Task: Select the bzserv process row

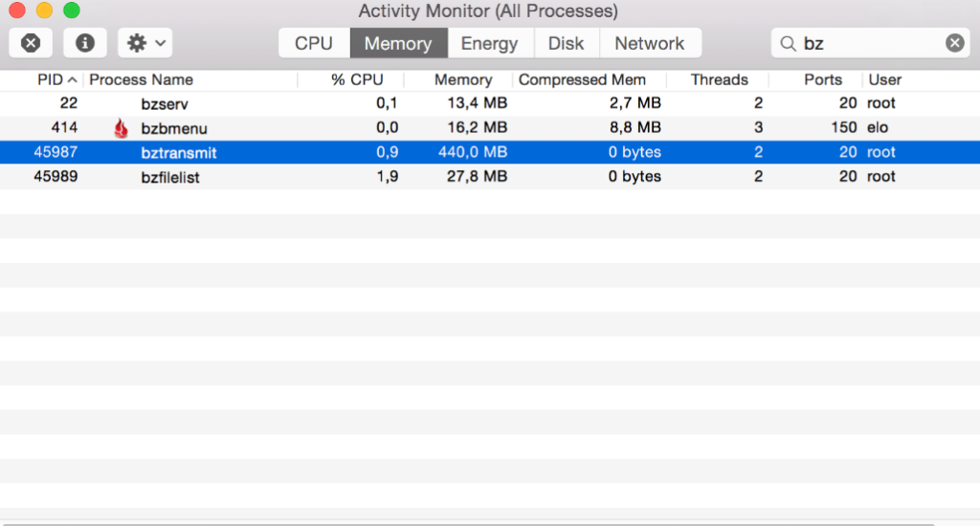Action: (x=490, y=103)
